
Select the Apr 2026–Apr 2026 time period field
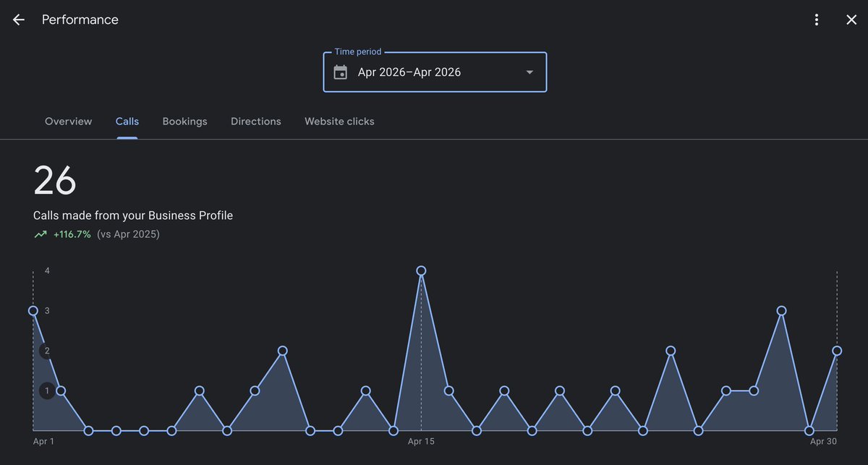click(435, 72)
